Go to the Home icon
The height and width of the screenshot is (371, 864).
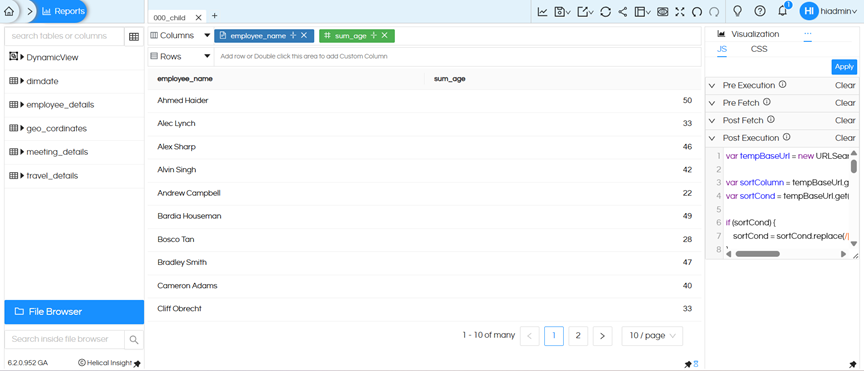click(8, 11)
